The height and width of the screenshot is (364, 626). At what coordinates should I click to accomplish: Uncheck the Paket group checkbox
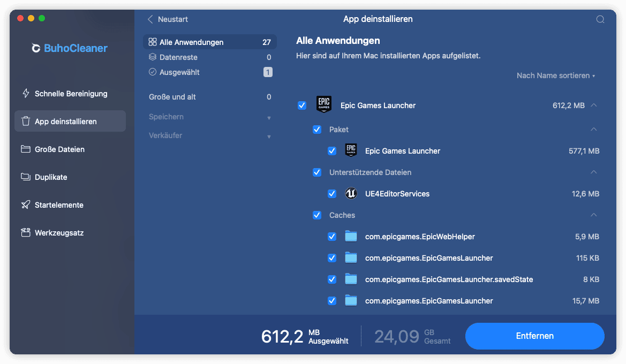(317, 130)
